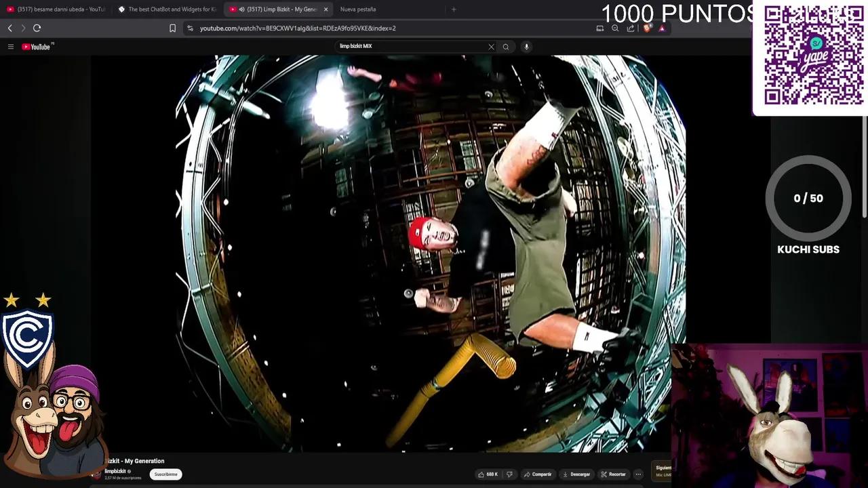Open the YouTube hamburger guide menu
Screen dimensions: 868x488
click(x=11, y=47)
